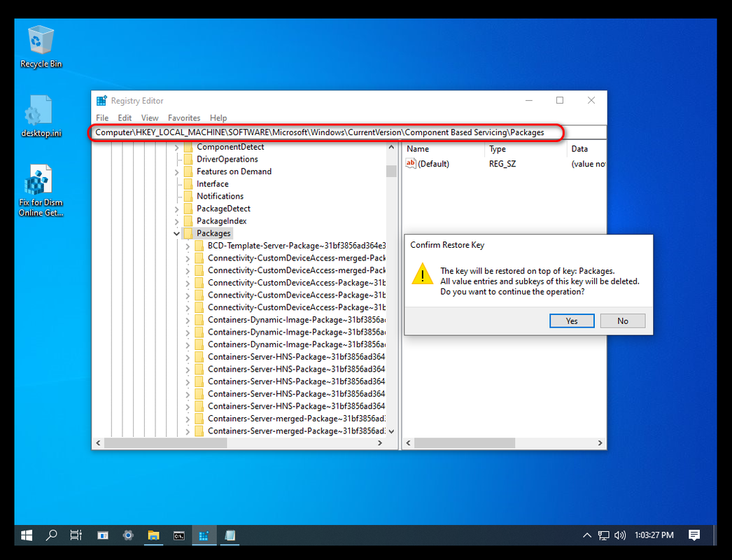Click the Notifications folder icon
Viewport: 732px width, 560px height.
[x=189, y=196]
